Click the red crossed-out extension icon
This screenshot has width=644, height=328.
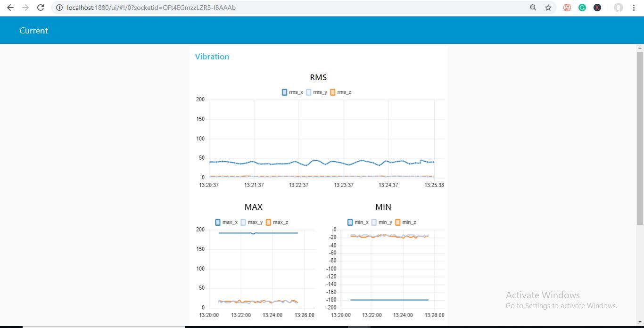click(566, 8)
